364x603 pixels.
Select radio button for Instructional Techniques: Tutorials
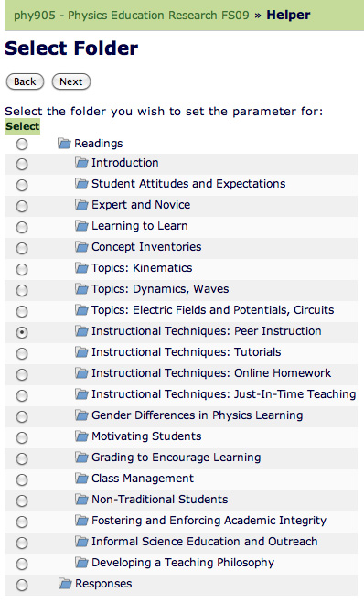pos(22,353)
